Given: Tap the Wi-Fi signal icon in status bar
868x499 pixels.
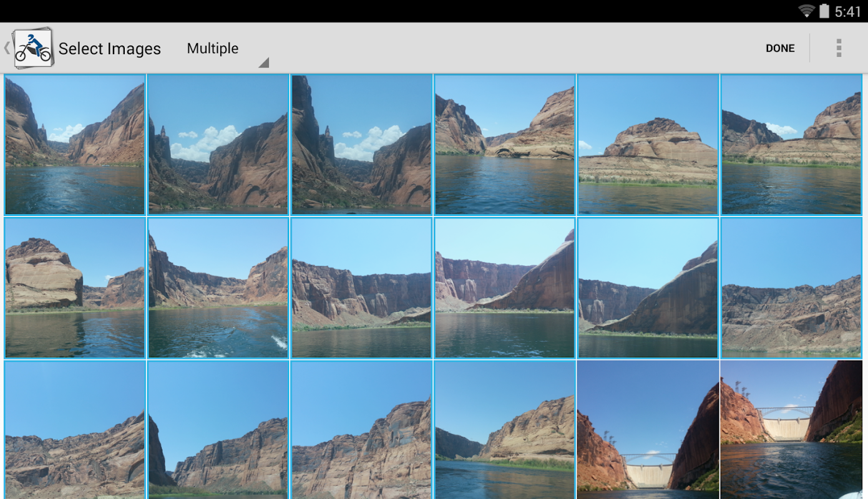Looking at the screenshot, I should pos(807,11).
